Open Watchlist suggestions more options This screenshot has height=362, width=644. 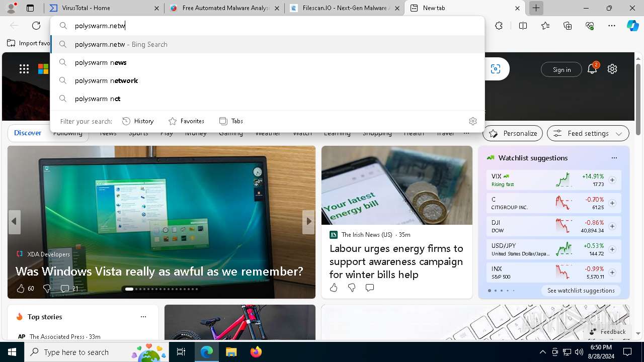coord(614,158)
